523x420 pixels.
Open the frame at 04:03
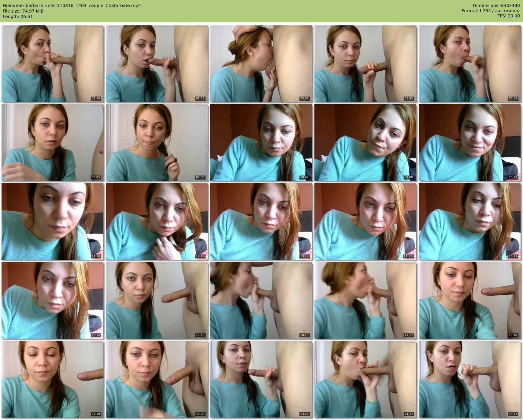click(x=365, y=64)
